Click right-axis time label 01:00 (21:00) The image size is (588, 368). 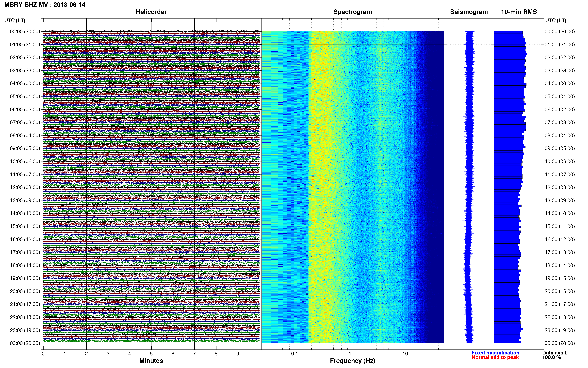click(560, 45)
